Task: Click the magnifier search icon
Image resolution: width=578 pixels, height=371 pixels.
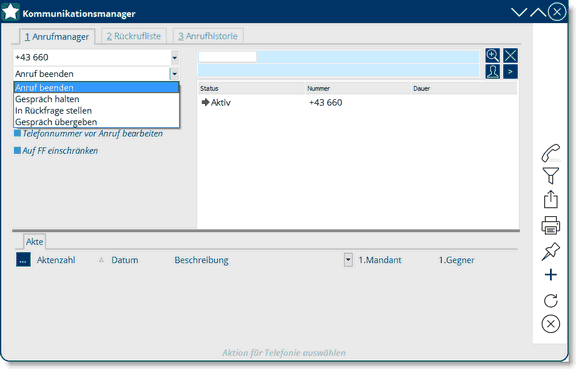Action: (x=492, y=56)
